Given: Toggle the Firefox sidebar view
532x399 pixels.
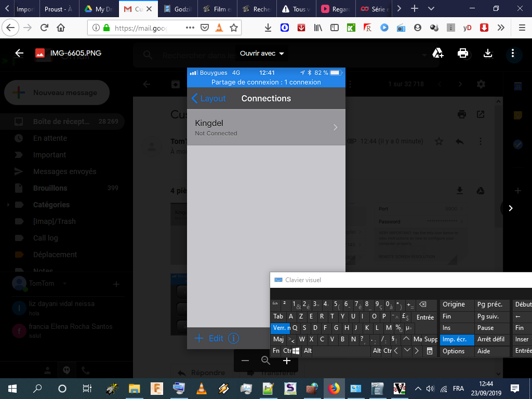Looking at the screenshot, I should (x=335, y=28).
